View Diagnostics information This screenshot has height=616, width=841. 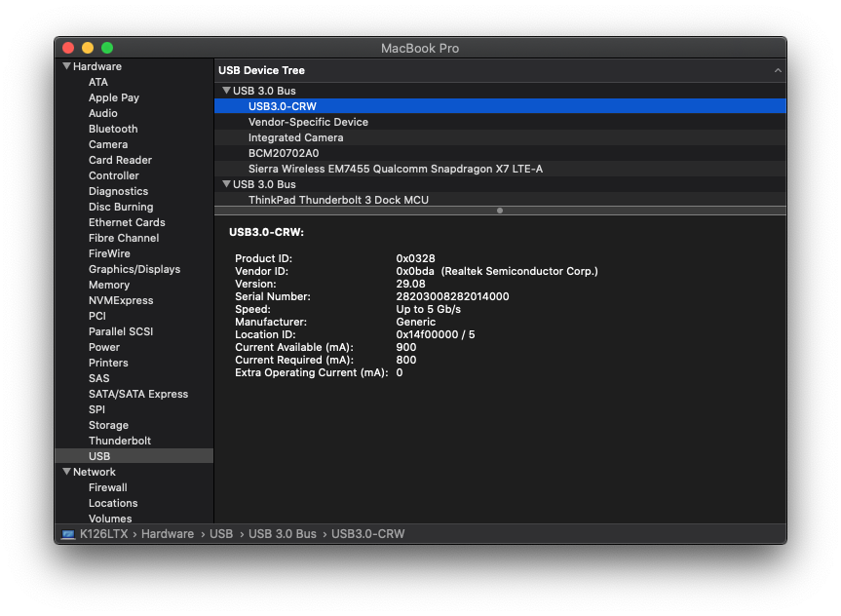pyautogui.click(x=118, y=191)
